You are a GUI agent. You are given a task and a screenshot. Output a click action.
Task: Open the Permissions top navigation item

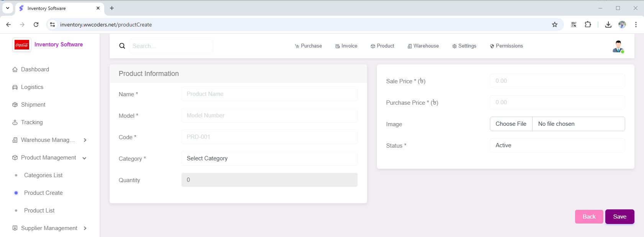(506, 46)
